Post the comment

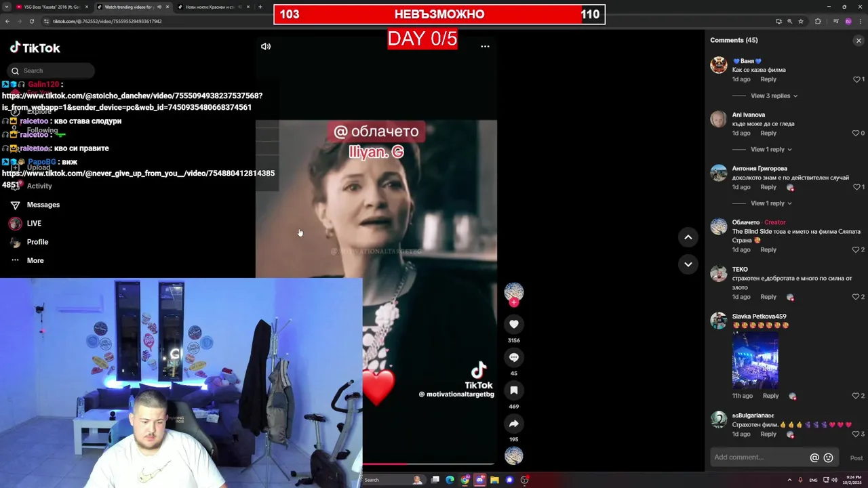pos(856,458)
